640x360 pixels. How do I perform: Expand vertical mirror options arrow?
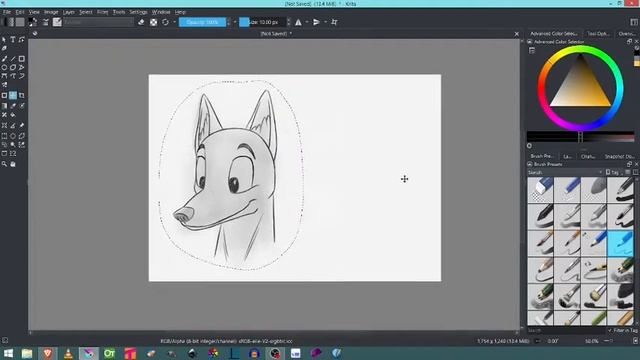coord(325,22)
